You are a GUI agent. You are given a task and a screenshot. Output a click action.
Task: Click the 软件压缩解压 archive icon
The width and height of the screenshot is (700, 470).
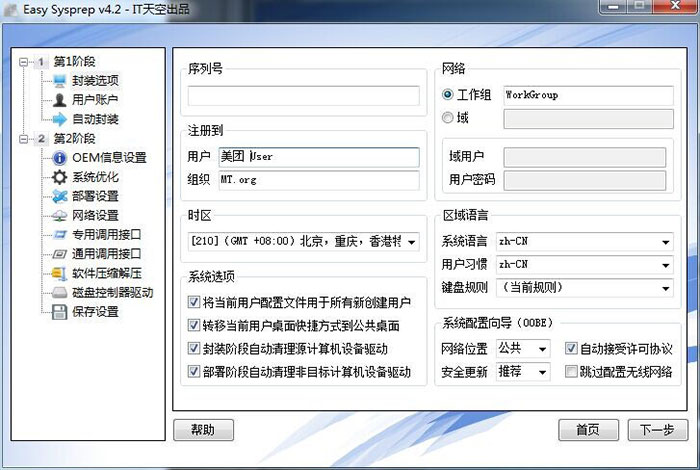click(59, 273)
